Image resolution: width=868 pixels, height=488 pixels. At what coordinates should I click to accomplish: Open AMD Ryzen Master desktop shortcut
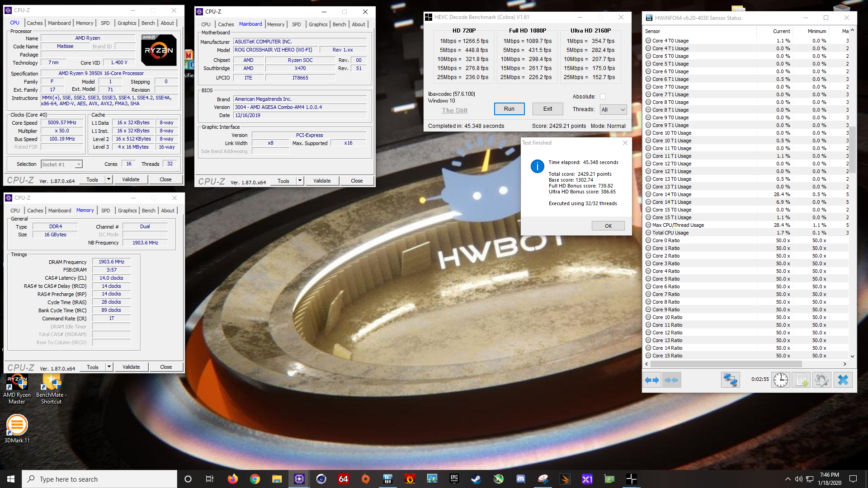coord(17,389)
